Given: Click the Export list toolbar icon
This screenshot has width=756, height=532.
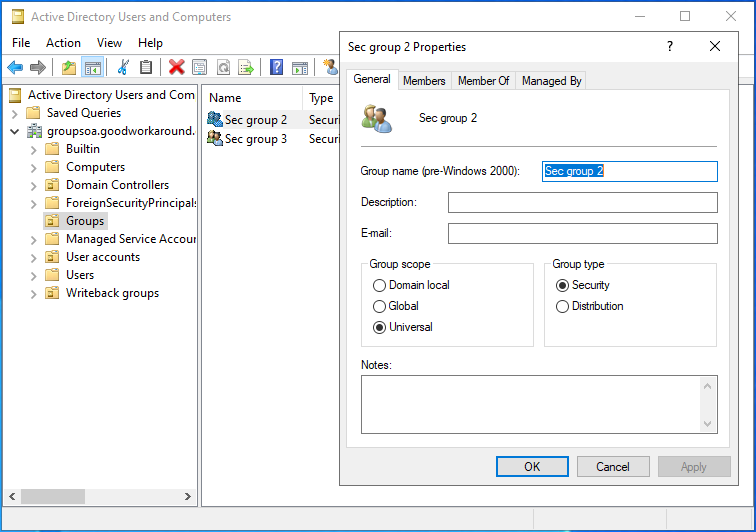Looking at the screenshot, I should coord(246,67).
